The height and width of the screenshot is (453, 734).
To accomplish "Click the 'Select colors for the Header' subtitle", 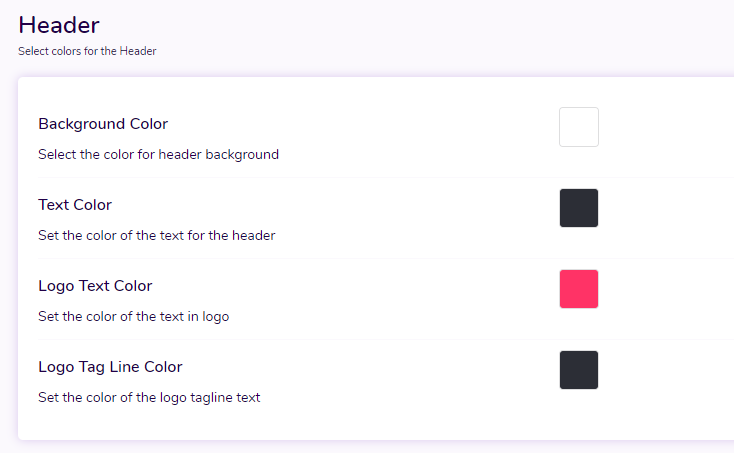I will coord(87,51).
